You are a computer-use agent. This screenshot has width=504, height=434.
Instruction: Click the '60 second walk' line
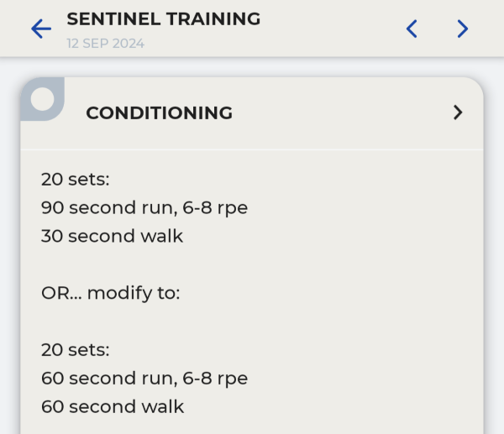113,406
